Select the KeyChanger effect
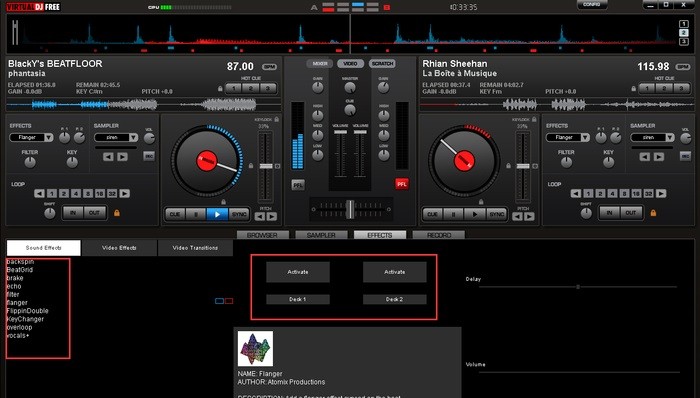This screenshot has width=700, height=398. click(25, 319)
